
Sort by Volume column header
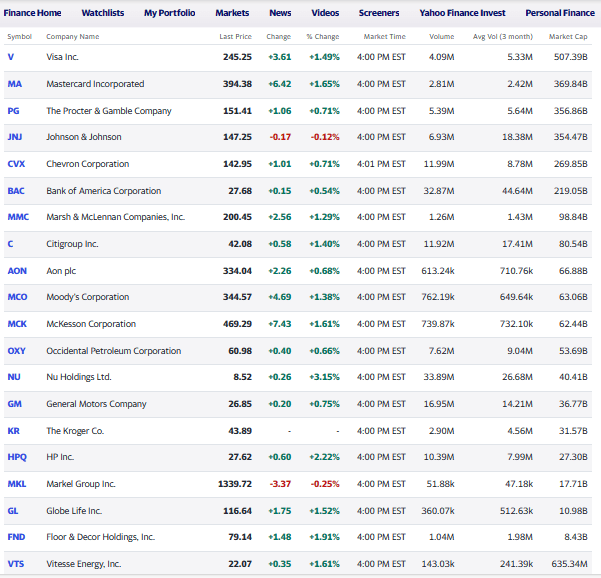coord(441,36)
